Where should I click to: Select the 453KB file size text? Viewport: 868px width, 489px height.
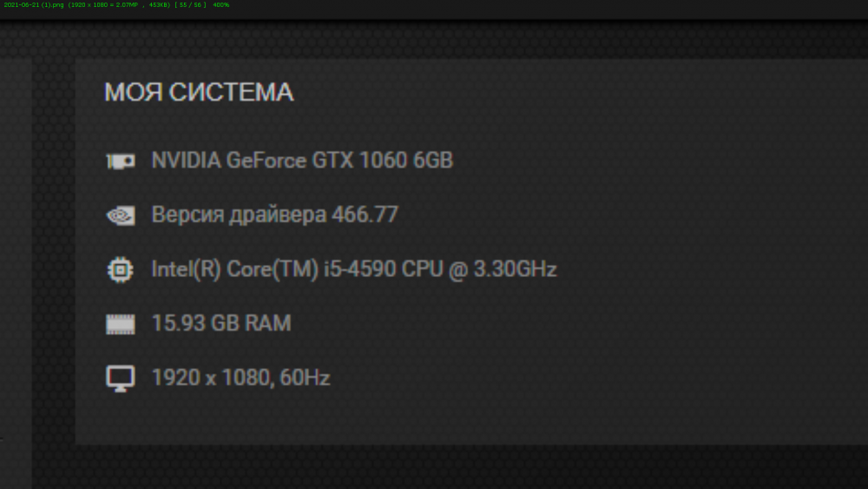(x=157, y=5)
